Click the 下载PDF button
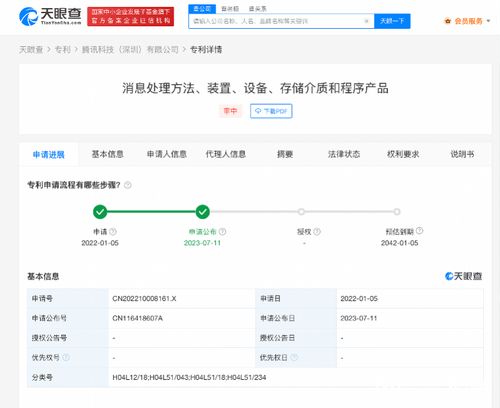 click(271, 111)
